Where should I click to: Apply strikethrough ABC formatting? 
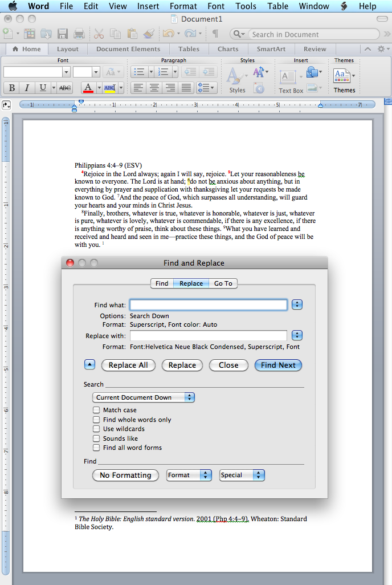click(64, 88)
